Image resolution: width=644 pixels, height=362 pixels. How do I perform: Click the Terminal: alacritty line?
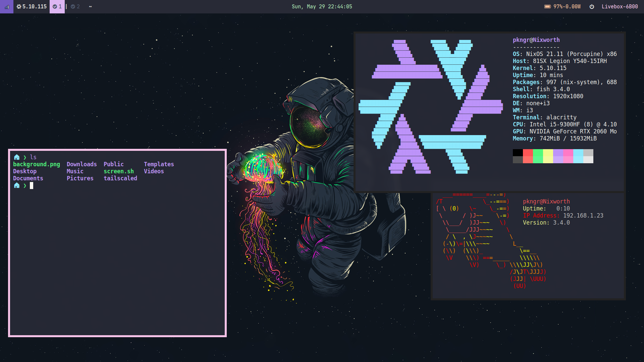pyautogui.click(x=544, y=117)
